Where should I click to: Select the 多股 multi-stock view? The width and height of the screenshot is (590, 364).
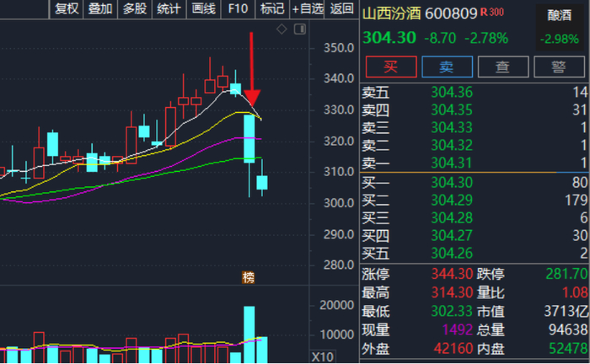[135, 8]
